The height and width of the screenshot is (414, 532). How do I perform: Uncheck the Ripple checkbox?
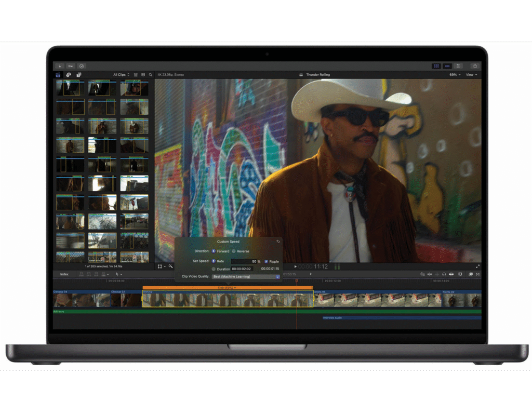(266, 261)
